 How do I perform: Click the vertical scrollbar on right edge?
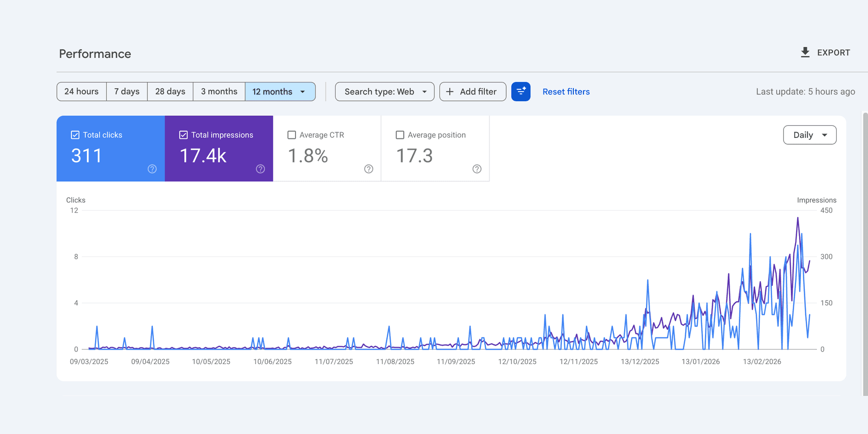pos(865,253)
